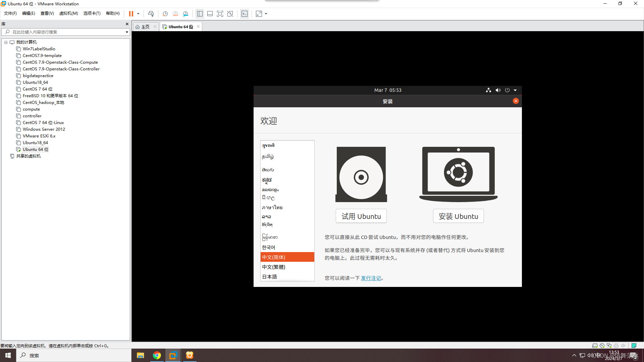Open the library search dropdown arrow
Viewport: 644px width, 362px height.
point(127,32)
